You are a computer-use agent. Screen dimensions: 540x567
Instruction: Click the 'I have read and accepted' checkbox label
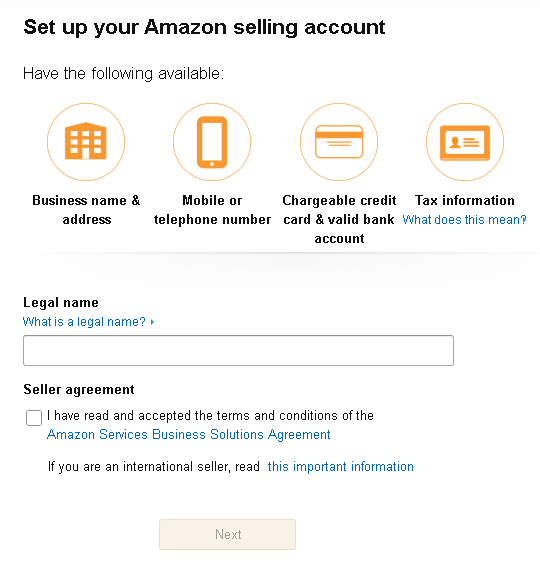210,415
